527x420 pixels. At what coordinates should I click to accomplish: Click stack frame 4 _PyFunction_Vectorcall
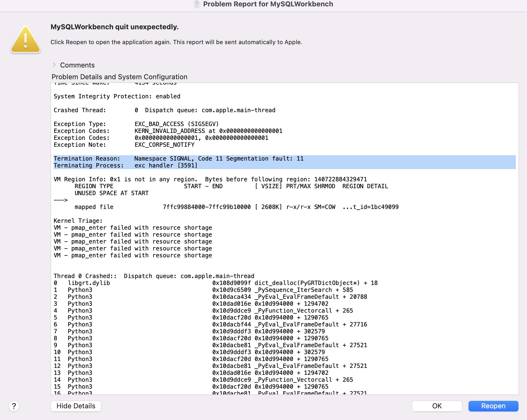click(203, 311)
